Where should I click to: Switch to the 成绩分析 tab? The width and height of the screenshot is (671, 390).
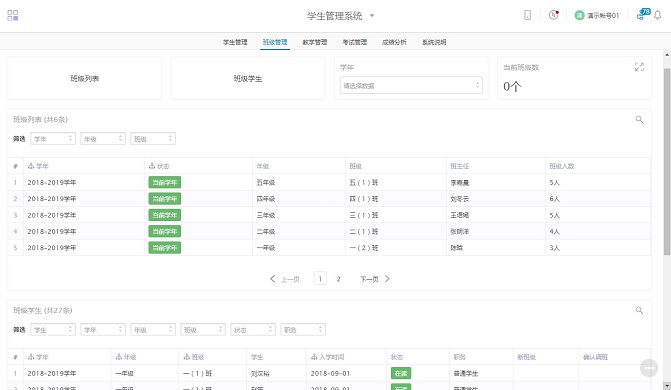(x=394, y=42)
